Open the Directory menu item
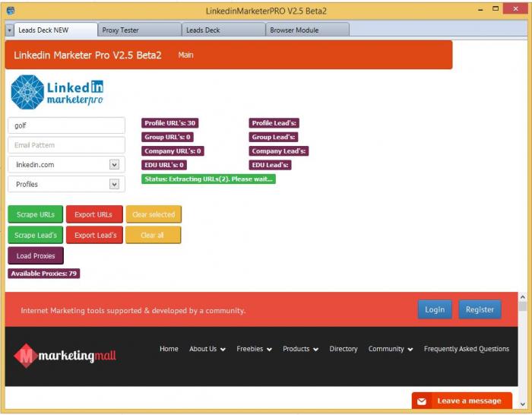532x415 pixels. [344, 349]
